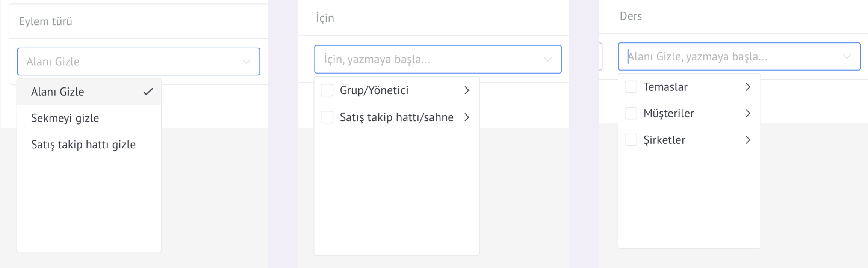The image size is (868, 268).
Task: Expand Grup/Yönetici submenu arrow
Action: pyautogui.click(x=467, y=90)
